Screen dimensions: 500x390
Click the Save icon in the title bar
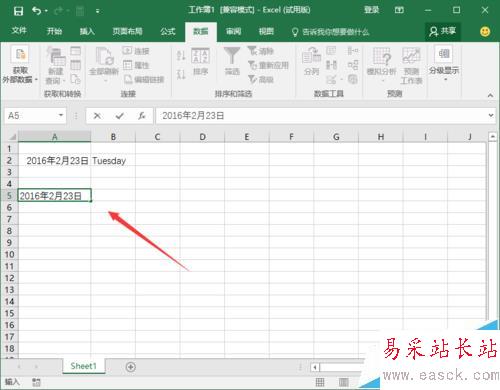point(18,11)
